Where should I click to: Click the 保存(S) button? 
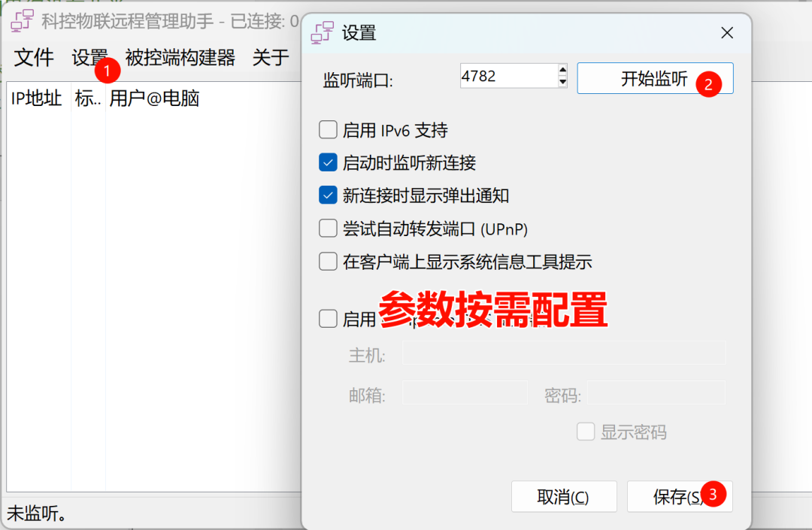coord(680,497)
